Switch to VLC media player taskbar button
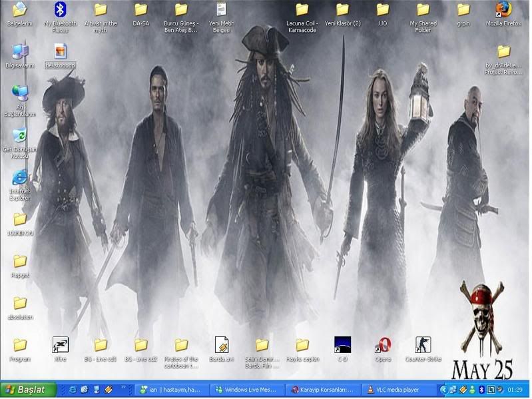Image resolution: width=532 pixels, height=399 pixels. 398,390
